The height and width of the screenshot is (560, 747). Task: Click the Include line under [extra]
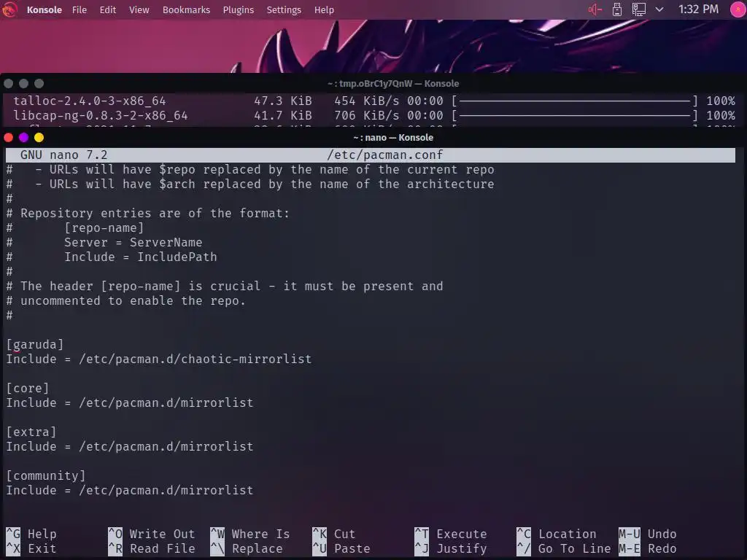[130, 447]
